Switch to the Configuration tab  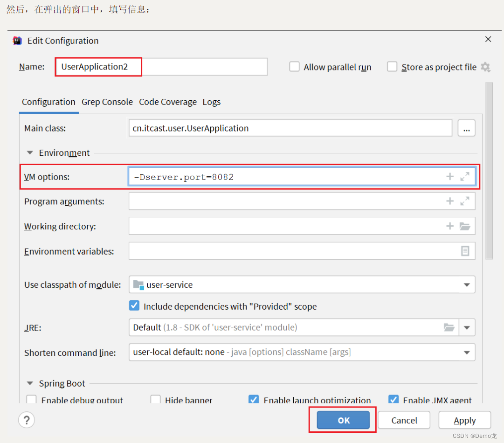pos(48,102)
